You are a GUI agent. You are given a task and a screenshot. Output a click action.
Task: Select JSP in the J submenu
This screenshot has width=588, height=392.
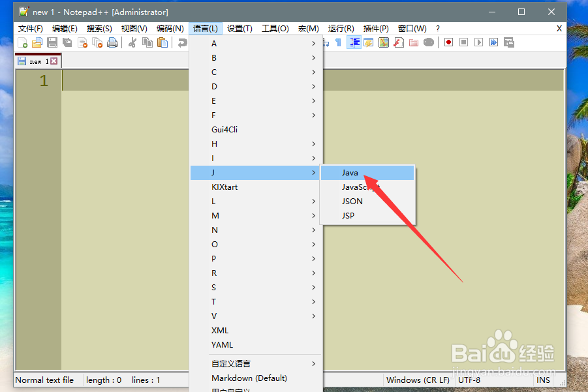[x=367, y=215]
